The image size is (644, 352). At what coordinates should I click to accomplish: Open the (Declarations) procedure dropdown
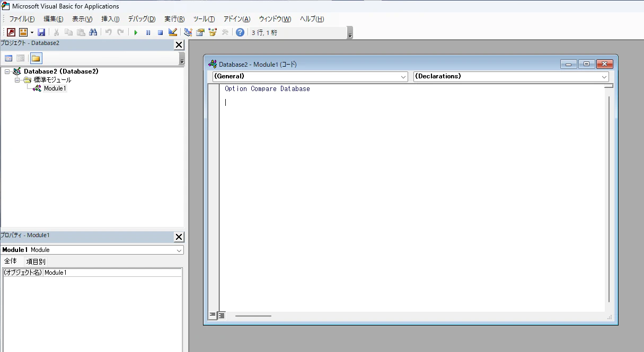511,76
